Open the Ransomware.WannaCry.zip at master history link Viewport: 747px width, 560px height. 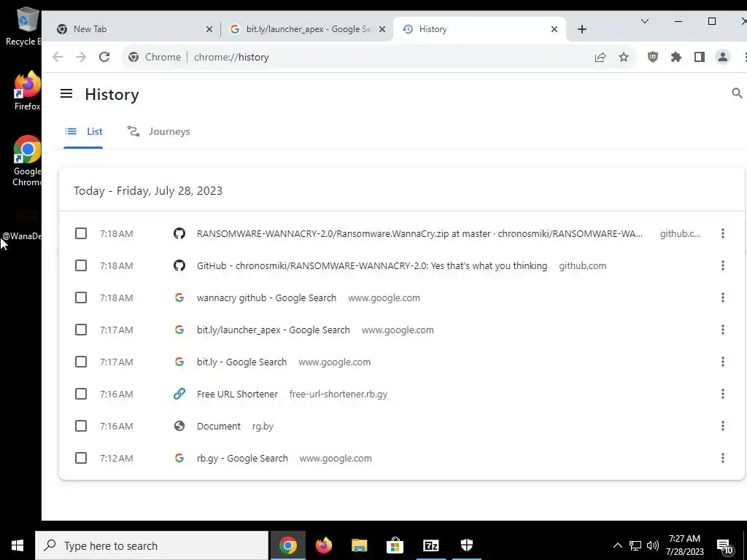pyautogui.click(x=419, y=234)
